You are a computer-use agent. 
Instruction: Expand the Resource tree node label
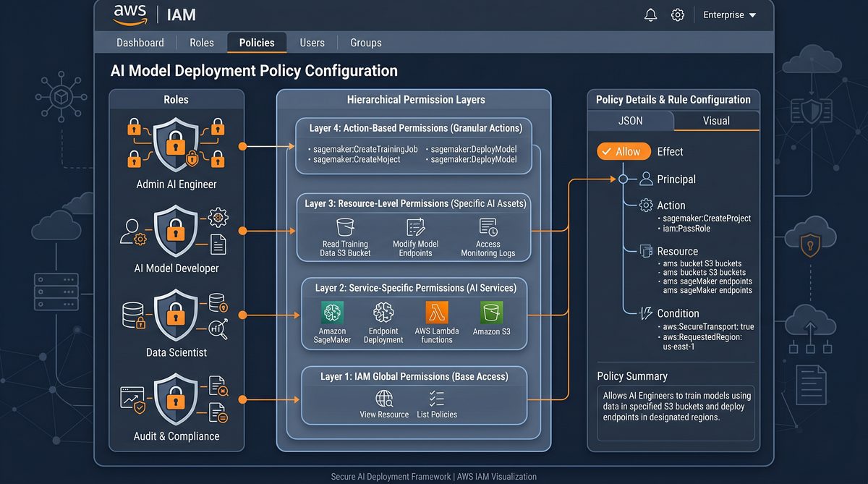tap(678, 251)
